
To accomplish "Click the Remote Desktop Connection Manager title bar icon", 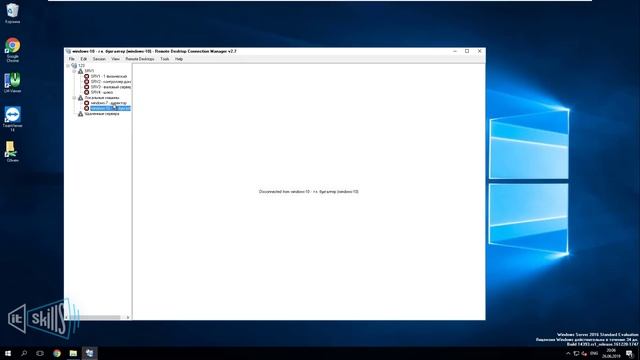I will click(x=68, y=51).
